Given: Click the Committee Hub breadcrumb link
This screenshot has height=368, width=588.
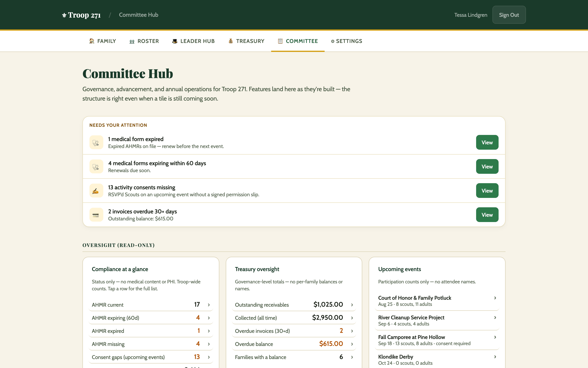Looking at the screenshot, I should point(138,15).
